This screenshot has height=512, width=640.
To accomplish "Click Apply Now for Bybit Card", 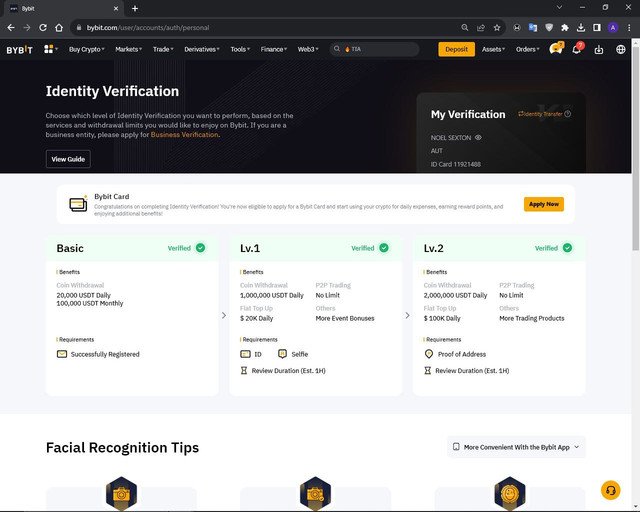I will 544,204.
